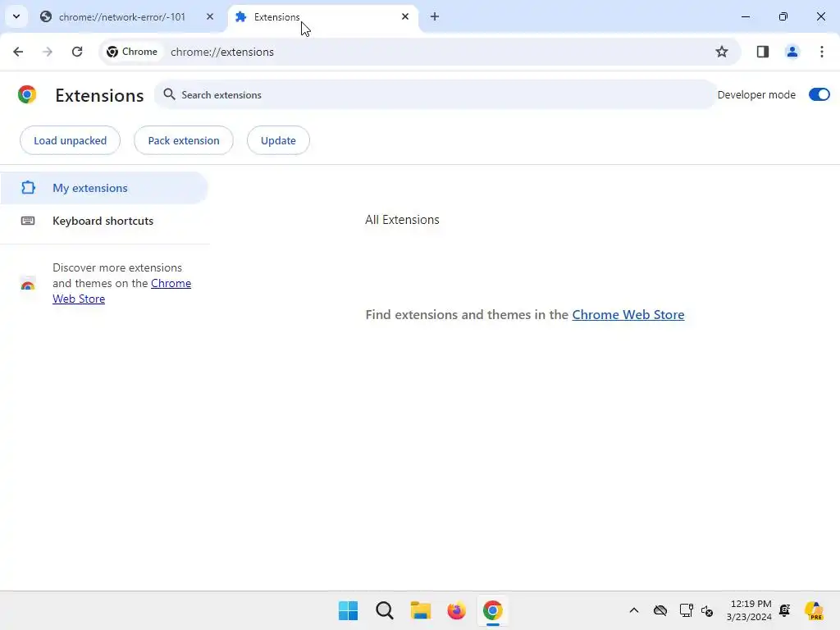
Task: Reload the page with refresh icon
Action: pyautogui.click(x=77, y=52)
